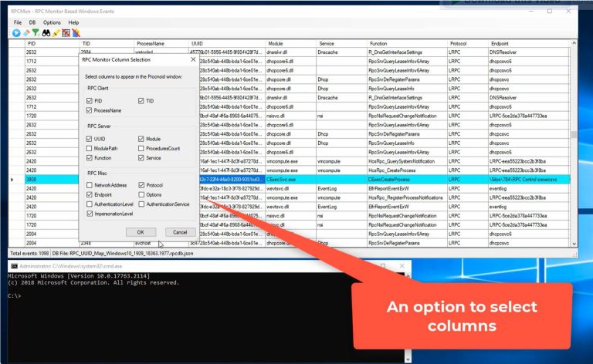Toggle the UUID checkbox
Image resolution: width=593 pixels, height=364 pixels.
point(90,139)
